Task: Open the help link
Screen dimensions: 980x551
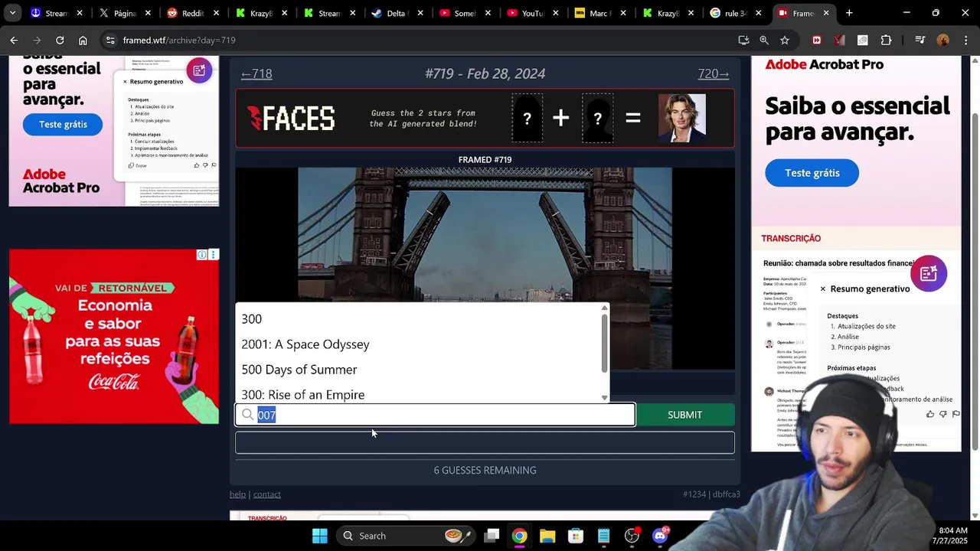Action: (237, 494)
